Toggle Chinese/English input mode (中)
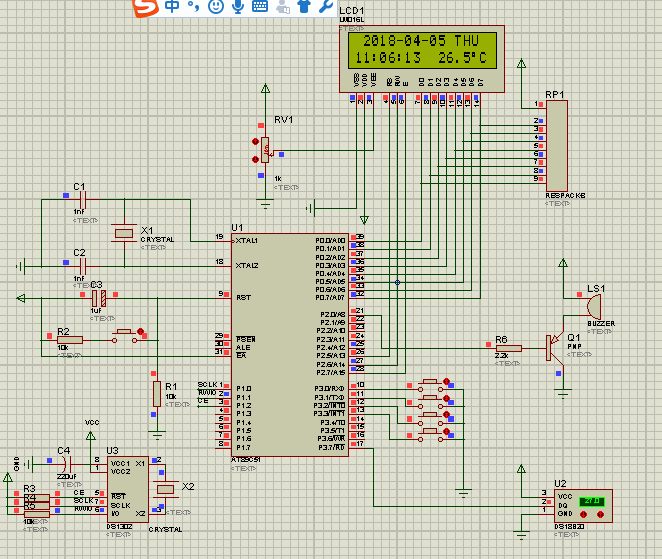662x559 pixels. pos(172,7)
